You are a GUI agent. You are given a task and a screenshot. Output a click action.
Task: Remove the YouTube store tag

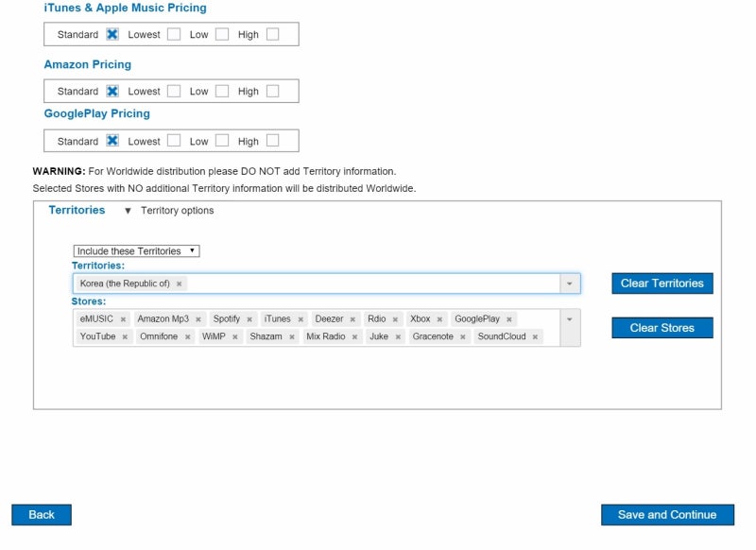125,337
